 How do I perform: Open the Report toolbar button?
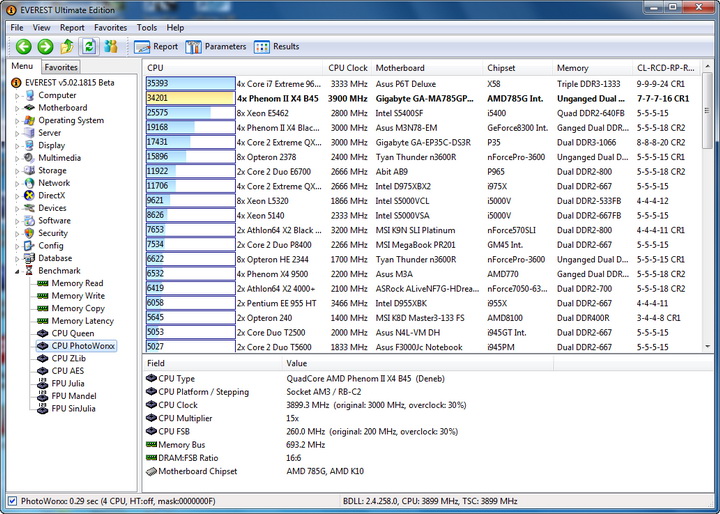tap(156, 46)
